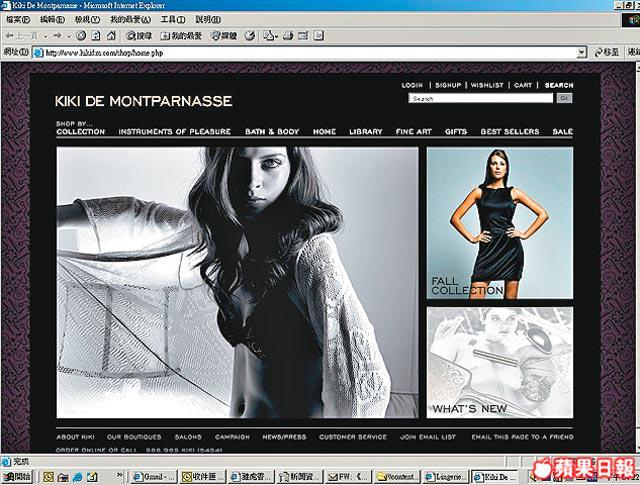This screenshot has height=485, width=640.
Task: Click the Join Email List link
Action: click(428, 437)
